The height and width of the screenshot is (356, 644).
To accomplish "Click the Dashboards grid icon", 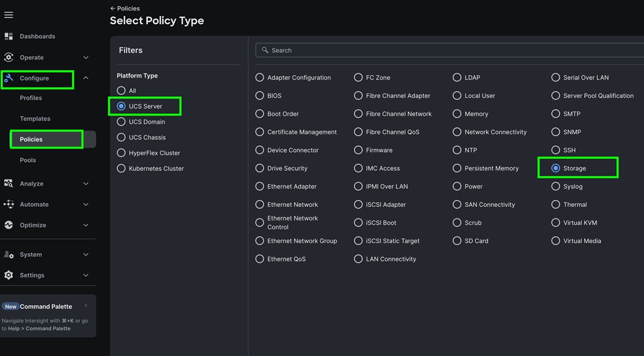I will 9,36.
